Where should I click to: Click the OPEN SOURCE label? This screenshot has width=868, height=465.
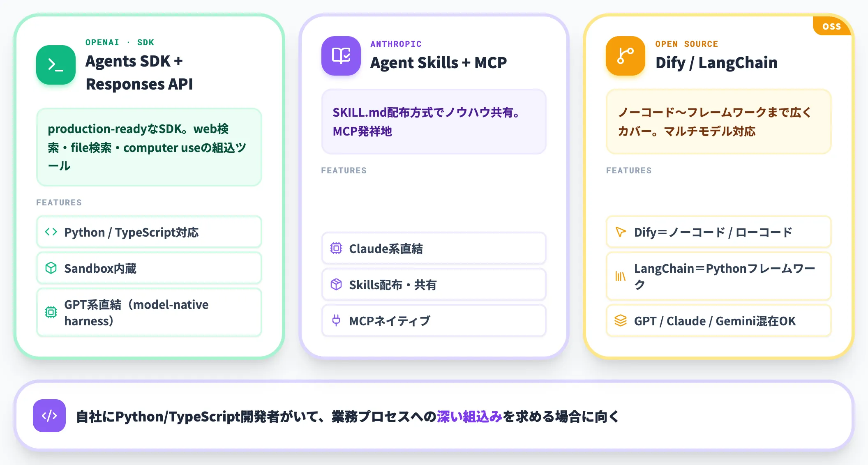click(x=686, y=44)
